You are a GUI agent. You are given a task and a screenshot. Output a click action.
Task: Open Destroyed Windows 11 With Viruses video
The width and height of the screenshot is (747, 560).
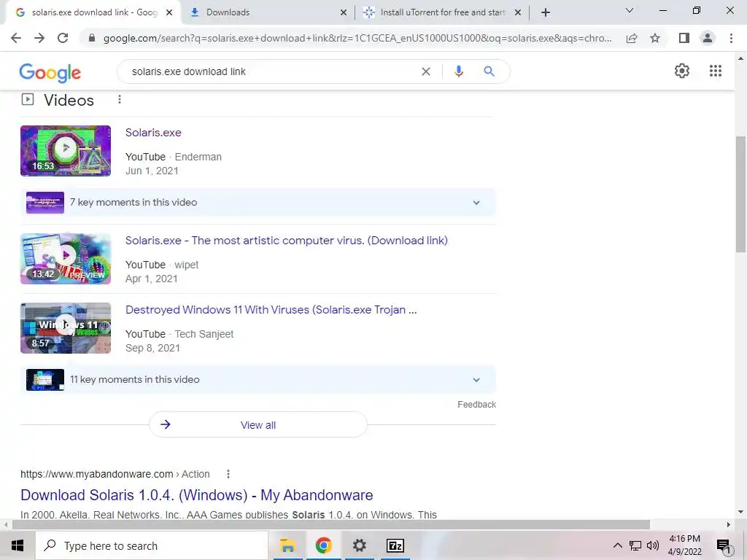click(271, 310)
